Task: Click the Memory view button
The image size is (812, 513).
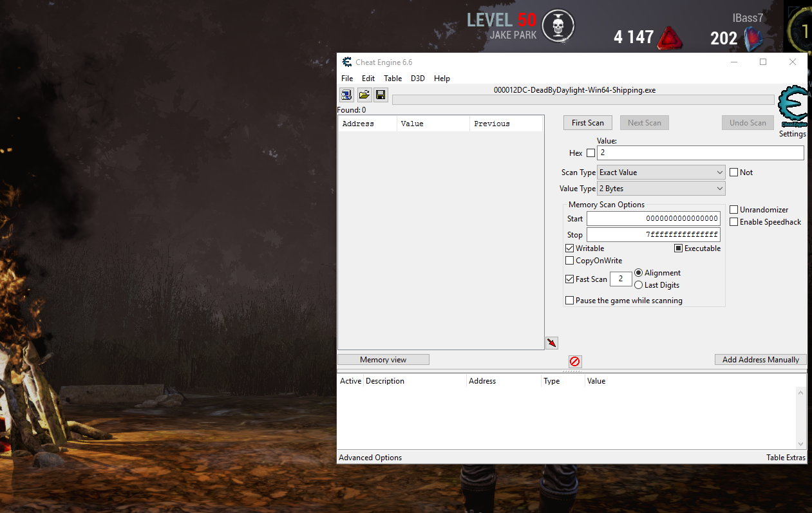Action: (383, 360)
